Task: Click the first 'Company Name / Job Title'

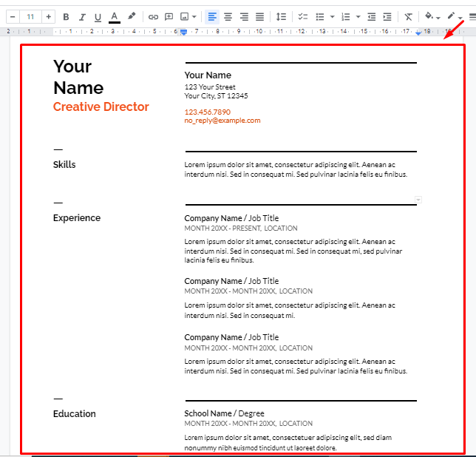Action: point(231,218)
